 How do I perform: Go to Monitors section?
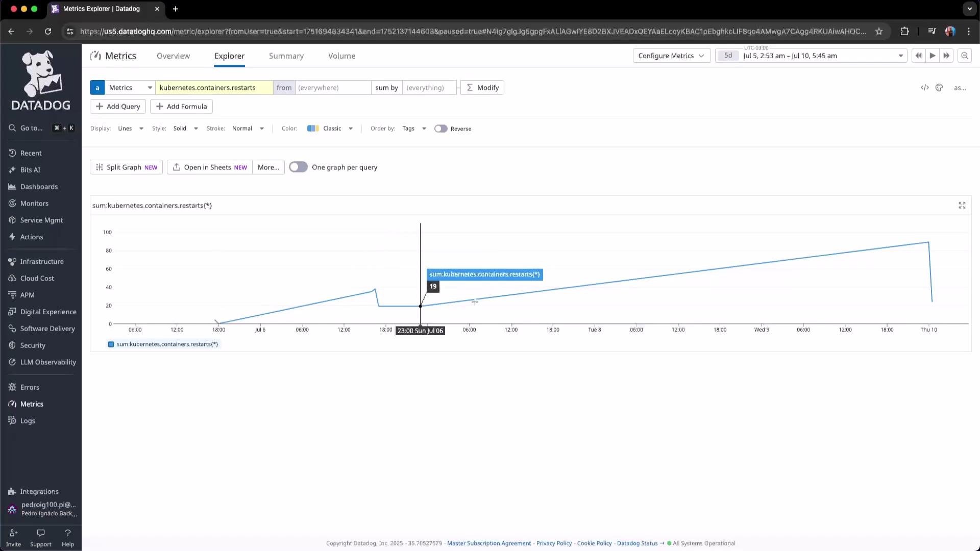point(34,204)
